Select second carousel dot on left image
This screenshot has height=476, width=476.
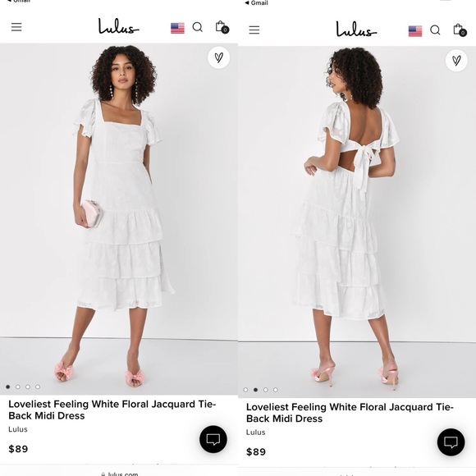click(x=18, y=387)
